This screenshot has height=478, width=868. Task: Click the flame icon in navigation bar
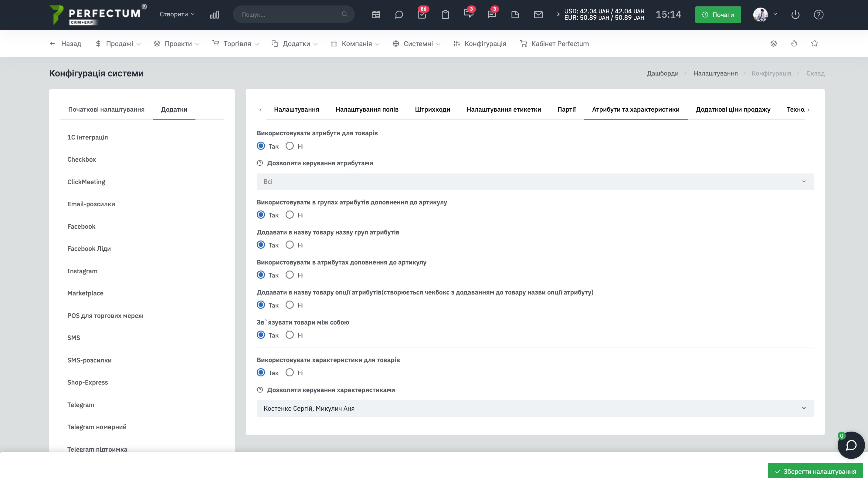click(x=794, y=43)
